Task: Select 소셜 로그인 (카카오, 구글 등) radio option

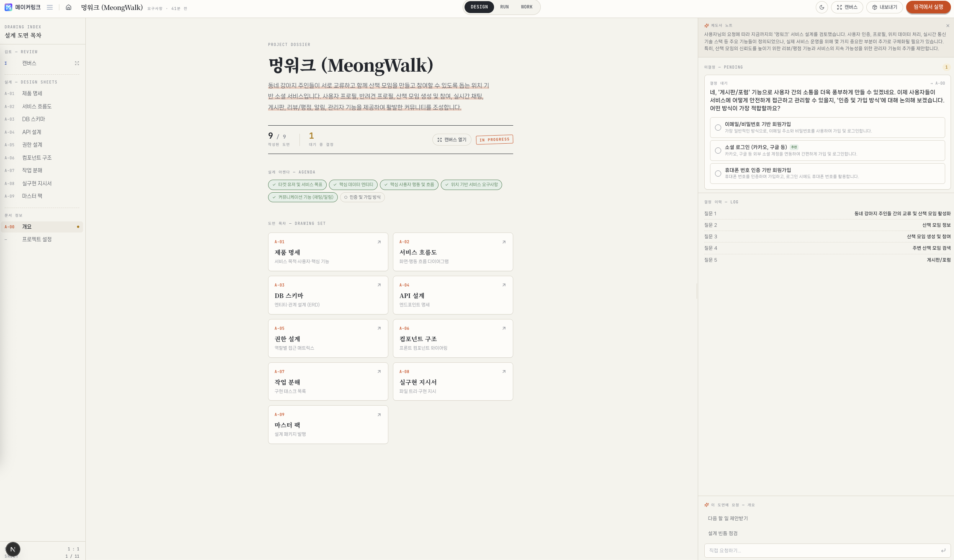Action: 718,151
